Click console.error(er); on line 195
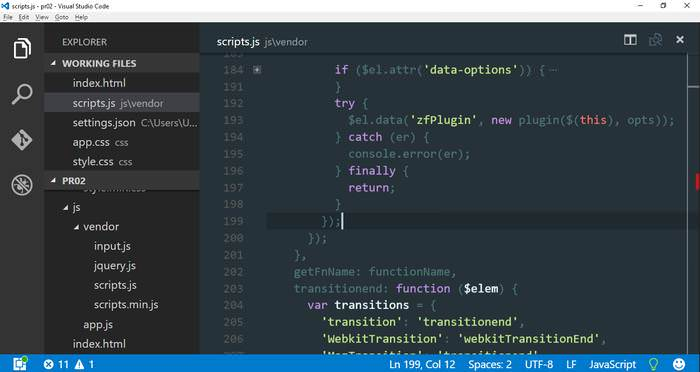The width and height of the screenshot is (700, 372). tap(409, 154)
